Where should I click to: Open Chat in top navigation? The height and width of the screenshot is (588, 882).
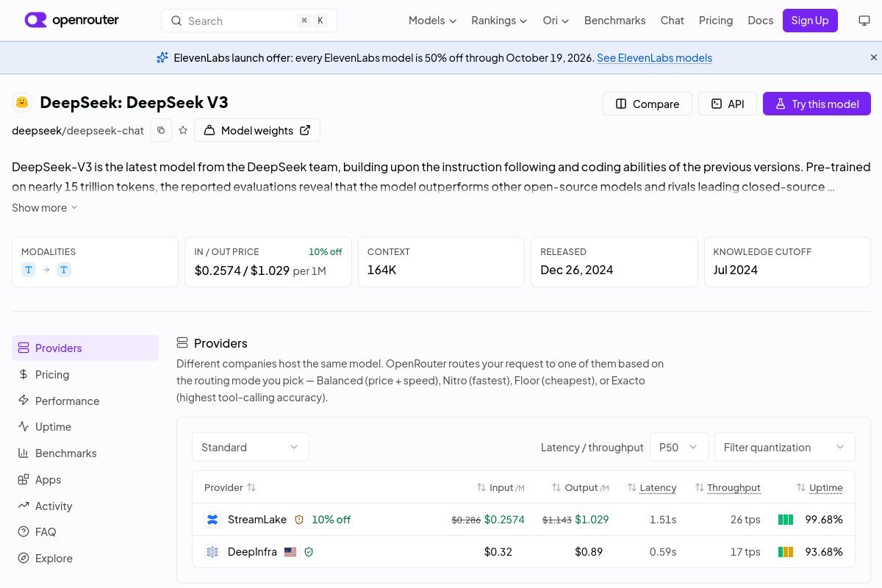[x=673, y=21]
